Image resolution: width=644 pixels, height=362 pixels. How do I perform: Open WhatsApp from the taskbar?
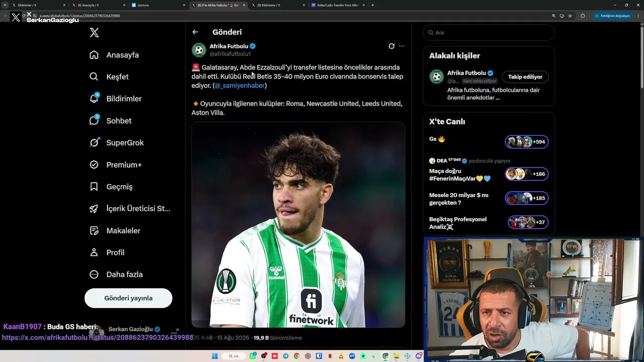(x=253, y=356)
